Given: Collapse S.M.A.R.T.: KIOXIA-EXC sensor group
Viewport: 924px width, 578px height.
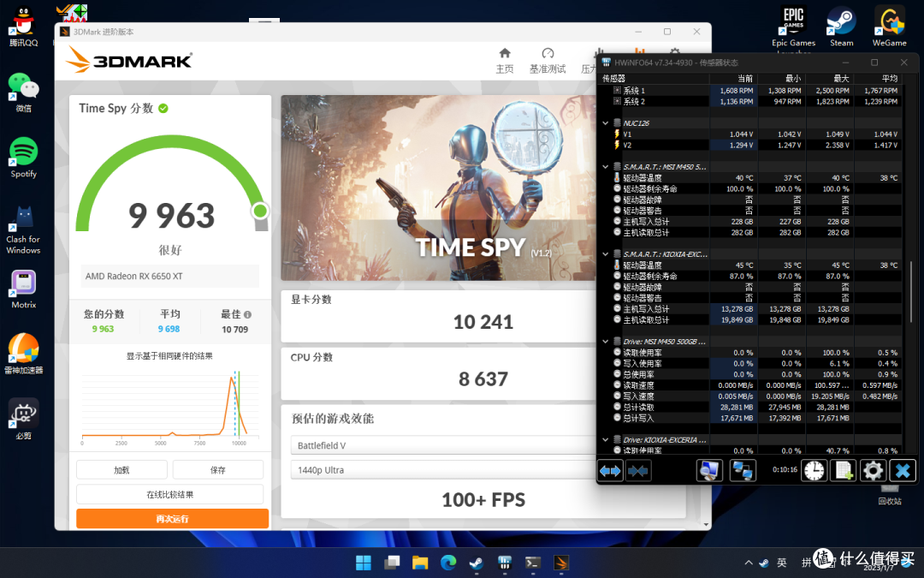Looking at the screenshot, I should tap(605, 254).
